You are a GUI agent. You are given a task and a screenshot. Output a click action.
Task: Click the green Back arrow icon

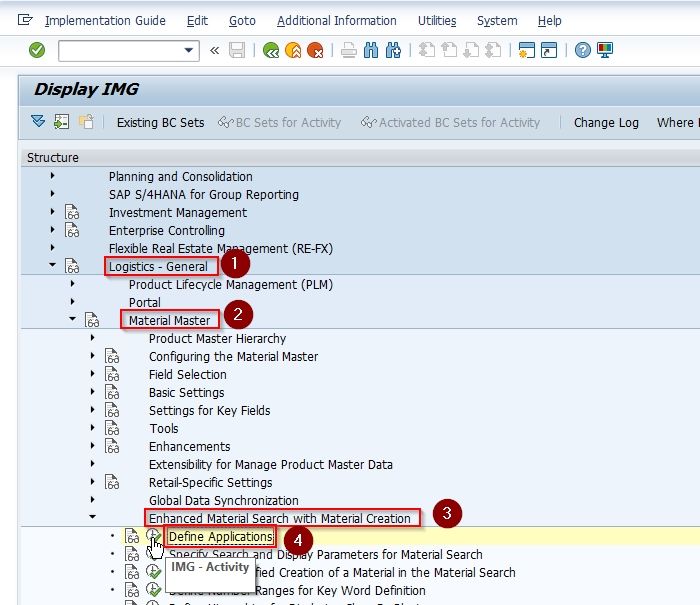pos(271,50)
